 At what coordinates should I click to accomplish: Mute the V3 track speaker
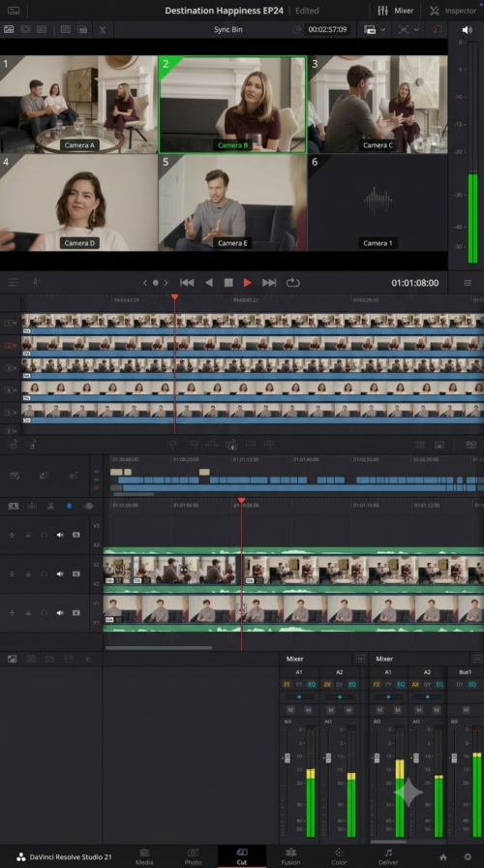coord(60,535)
